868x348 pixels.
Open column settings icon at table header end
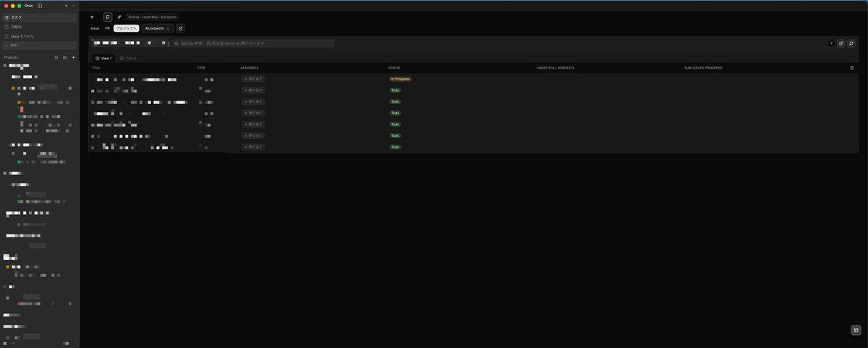[852, 67]
